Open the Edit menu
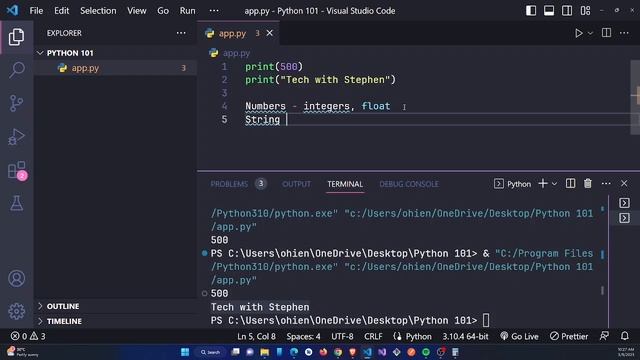 [62, 11]
